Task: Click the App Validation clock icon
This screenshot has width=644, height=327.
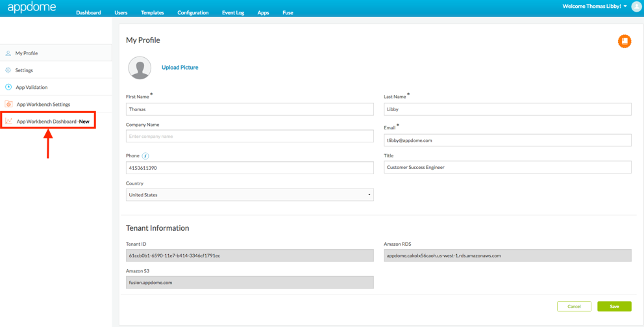Action: [x=8, y=87]
